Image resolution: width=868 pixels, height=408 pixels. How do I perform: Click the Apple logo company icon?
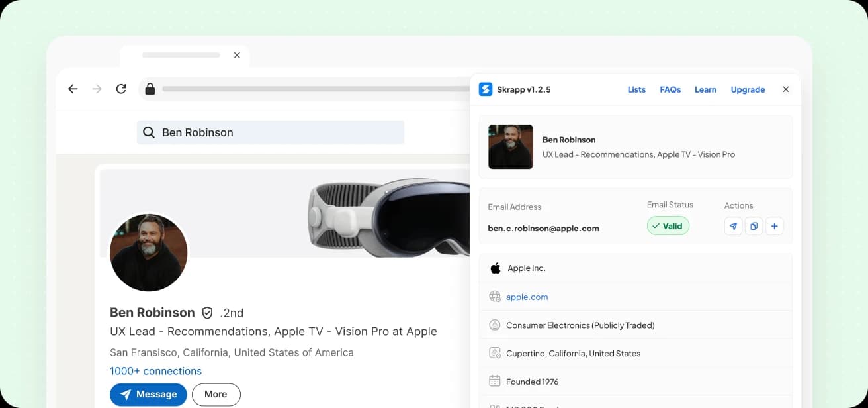(495, 268)
